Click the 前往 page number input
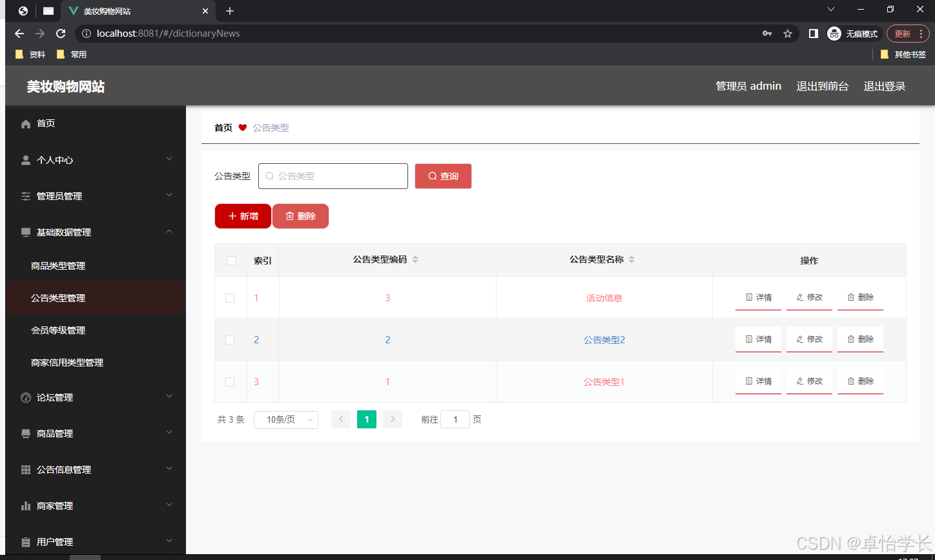935x560 pixels. [455, 419]
